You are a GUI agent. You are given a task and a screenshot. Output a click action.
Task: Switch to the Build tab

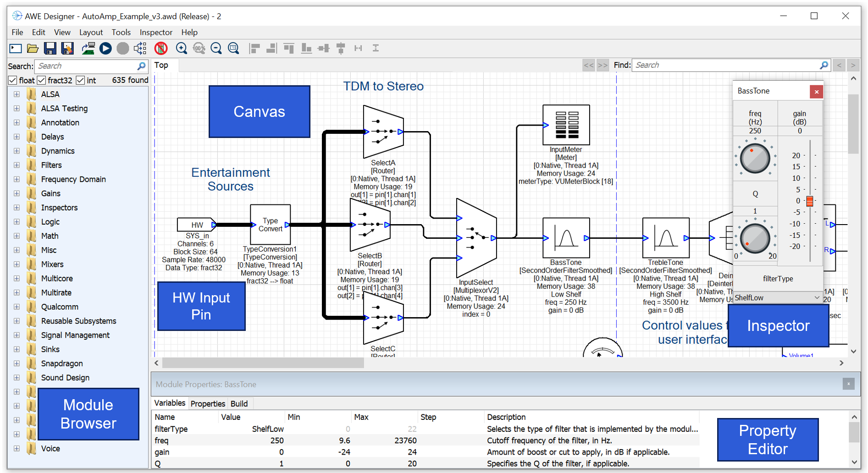tap(239, 403)
